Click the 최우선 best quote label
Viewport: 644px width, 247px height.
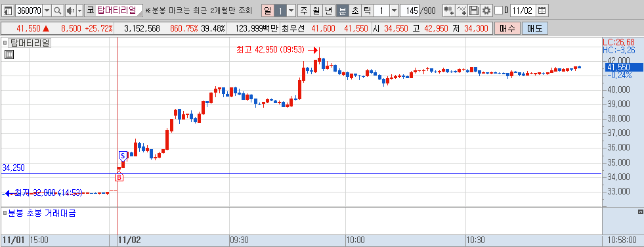tap(293, 28)
